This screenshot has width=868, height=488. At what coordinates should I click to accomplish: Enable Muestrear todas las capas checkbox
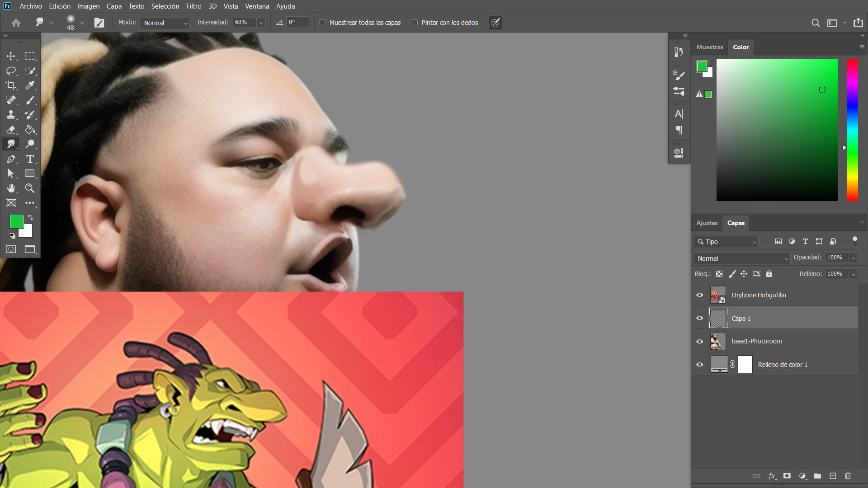click(322, 23)
